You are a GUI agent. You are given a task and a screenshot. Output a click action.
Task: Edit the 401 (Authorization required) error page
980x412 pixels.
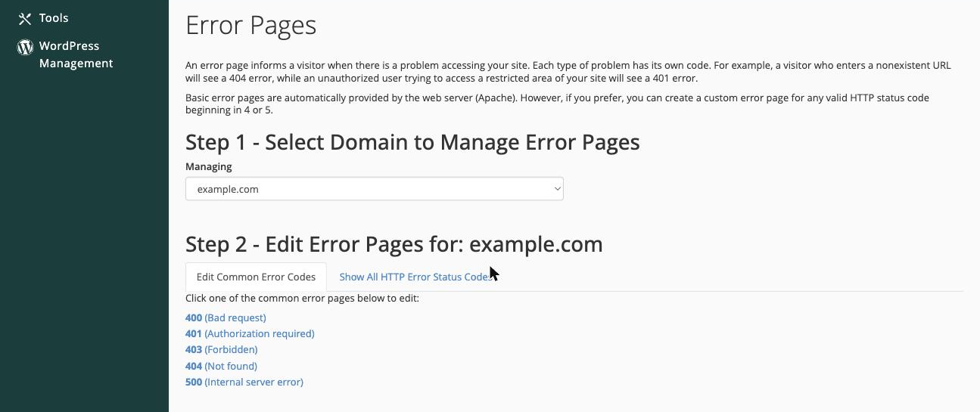[x=250, y=333]
